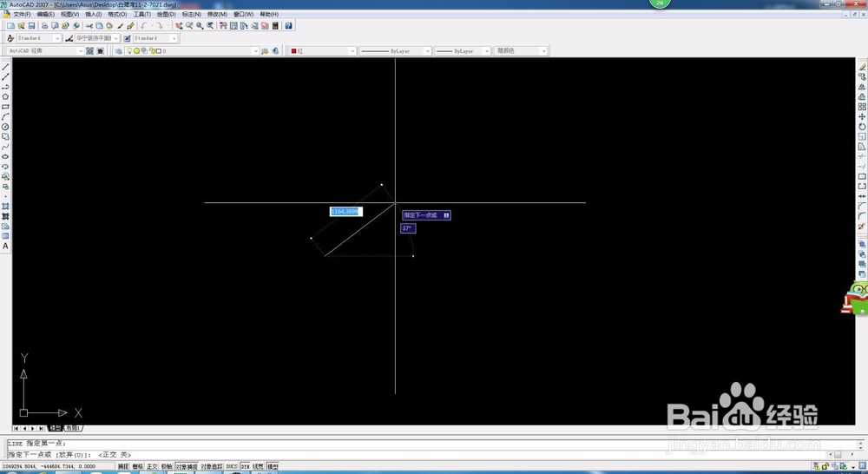Select the Polyline tool
Image resolution: width=868 pixels, height=474 pixels.
(x=5, y=87)
